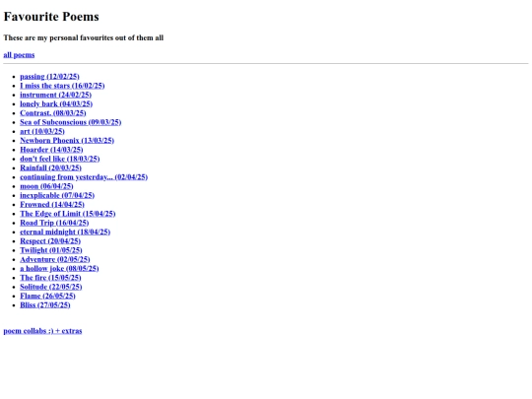Open poem 'inexplicable (07/04/25)'
Viewport: 532px width, 399px height.
tap(57, 195)
